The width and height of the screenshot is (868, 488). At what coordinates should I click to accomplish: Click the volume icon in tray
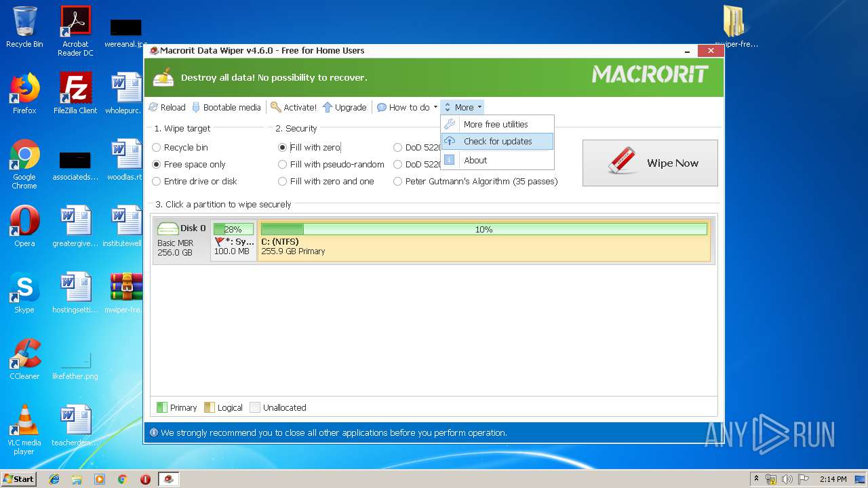click(787, 479)
